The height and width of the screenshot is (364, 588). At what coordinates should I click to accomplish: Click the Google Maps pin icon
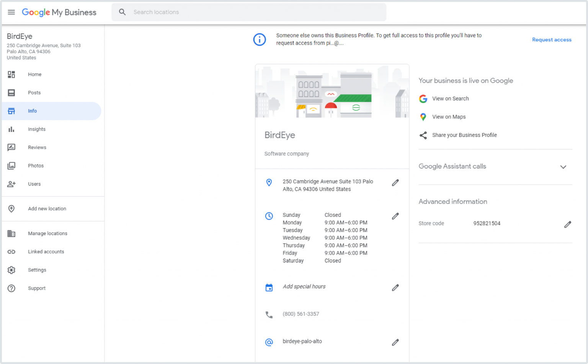click(423, 117)
